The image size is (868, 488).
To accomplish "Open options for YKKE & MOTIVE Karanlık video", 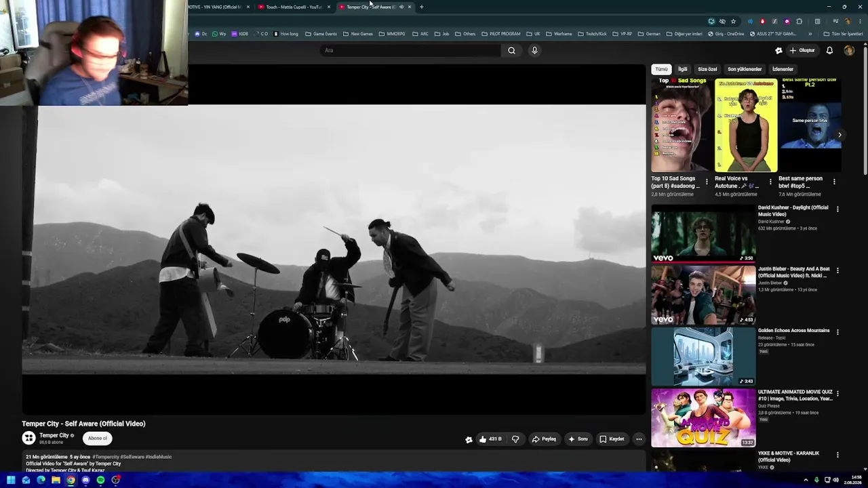I will (x=837, y=455).
